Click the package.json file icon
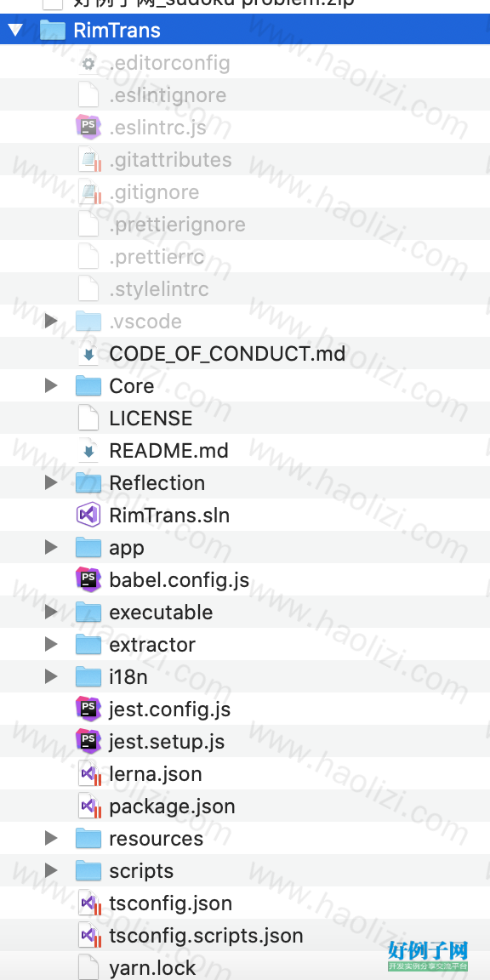 click(89, 806)
